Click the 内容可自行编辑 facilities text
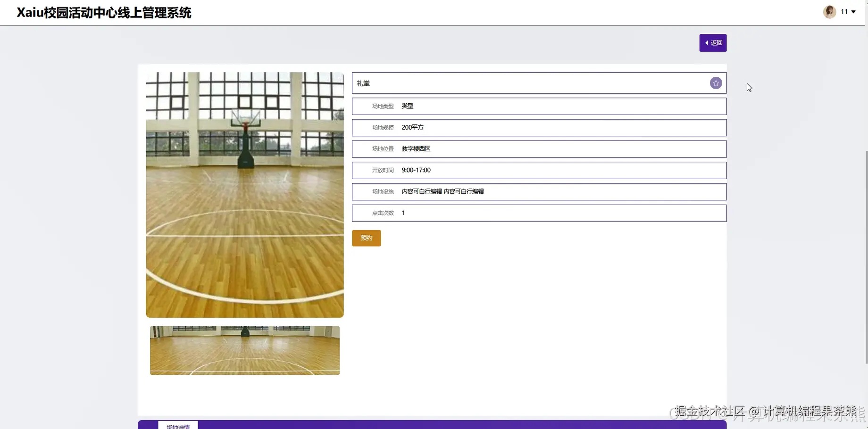 pyautogui.click(x=443, y=192)
